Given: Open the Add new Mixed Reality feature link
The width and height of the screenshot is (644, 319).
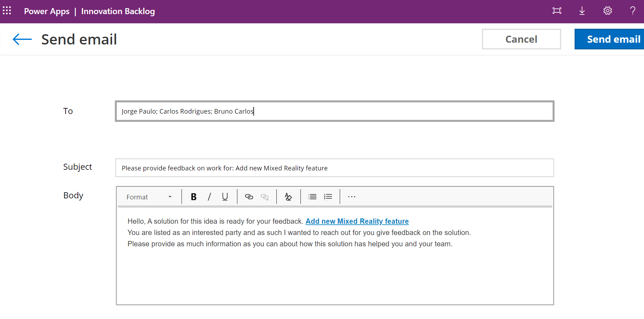Looking at the screenshot, I should [357, 221].
